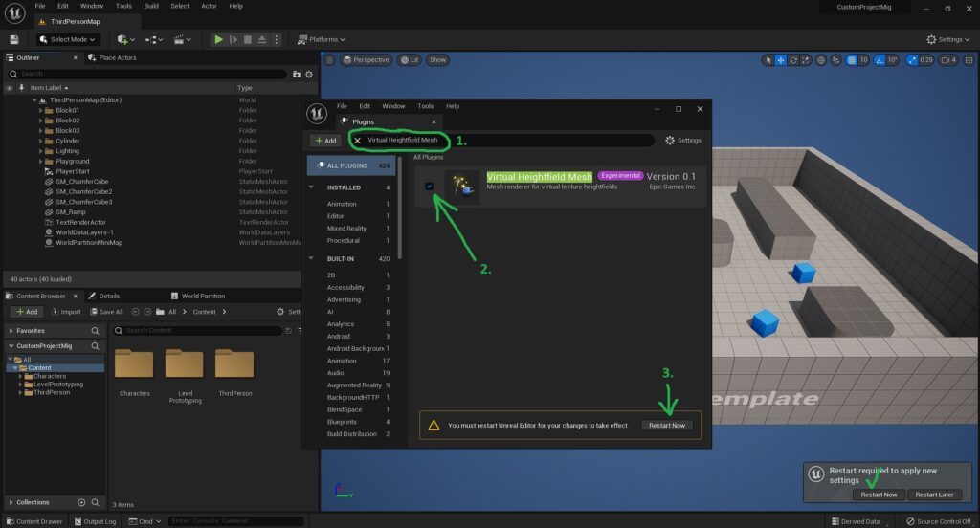This screenshot has height=528, width=980.
Task: Click Save All in the Content Browser
Action: [x=107, y=311]
